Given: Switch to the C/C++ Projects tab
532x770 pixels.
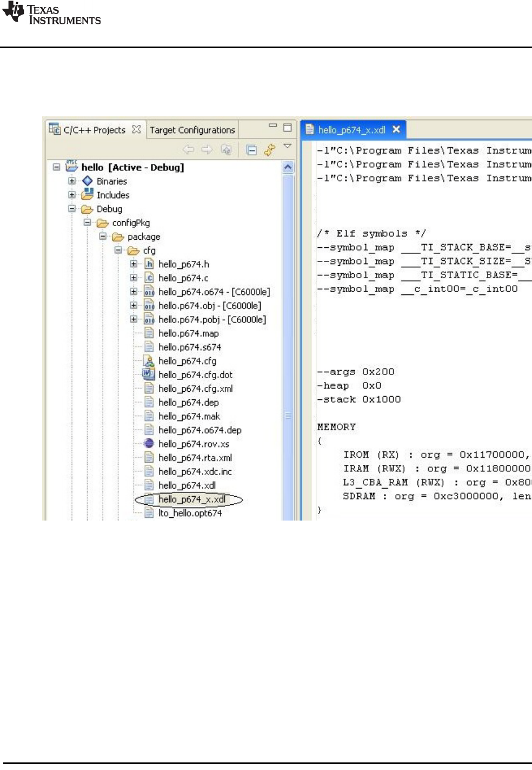Looking at the screenshot, I should click(95, 130).
